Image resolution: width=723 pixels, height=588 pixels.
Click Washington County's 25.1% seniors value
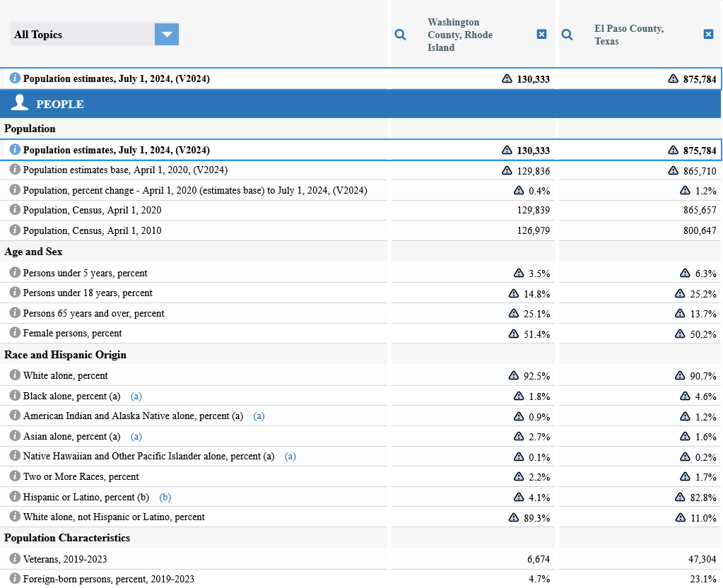click(x=536, y=314)
